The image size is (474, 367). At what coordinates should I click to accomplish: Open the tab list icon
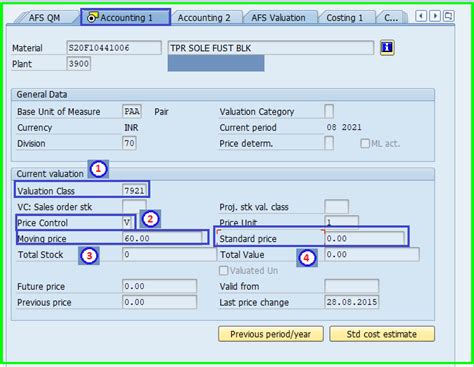coord(449,16)
